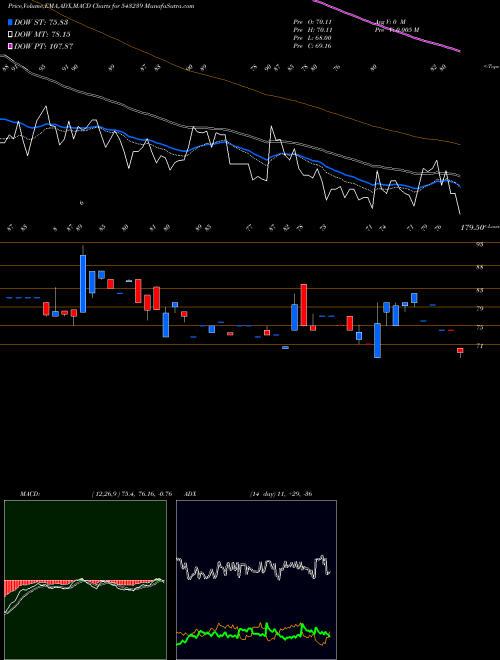Click the 'Avg V: 0 M' volume label

click(x=391, y=21)
